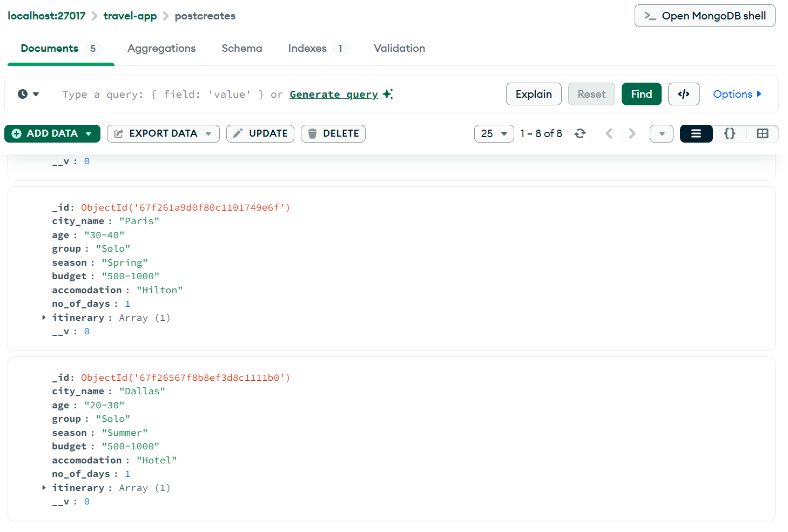Click the AI sparkle icon beside Generate query

tap(388, 94)
